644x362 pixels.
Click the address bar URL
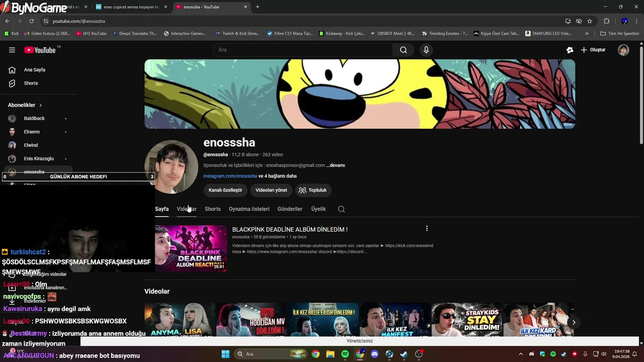point(78,21)
